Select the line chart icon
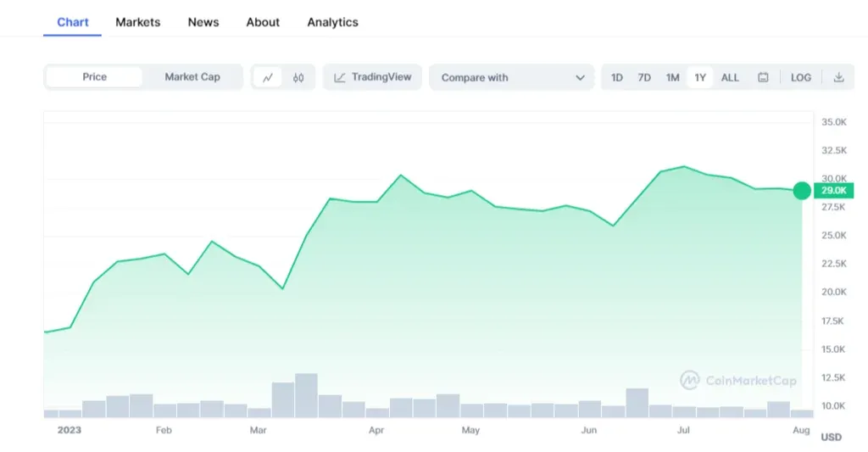The width and height of the screenshot is (868, 452). click(x=268, y=77)
